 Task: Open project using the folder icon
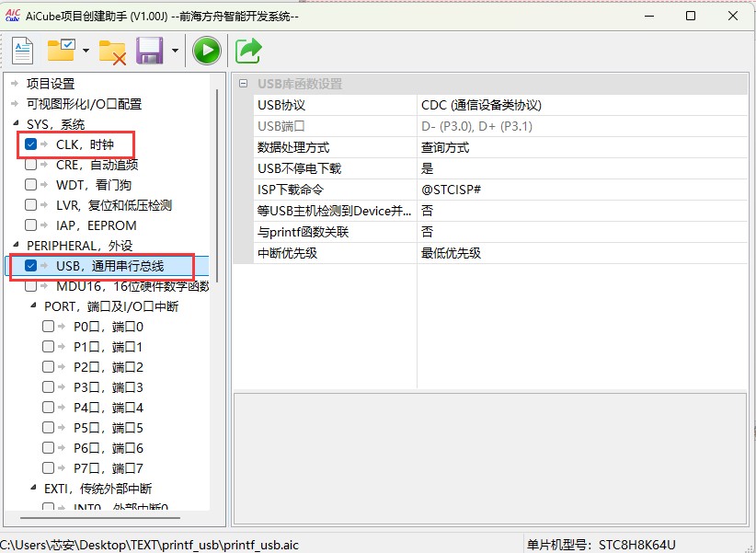tap(62, 51)
